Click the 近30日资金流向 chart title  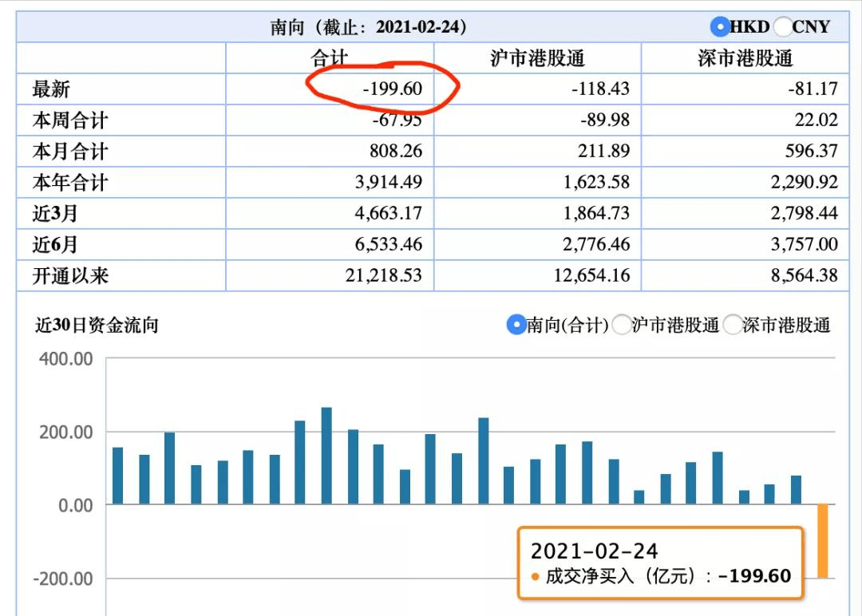click(x=97, y=325)
